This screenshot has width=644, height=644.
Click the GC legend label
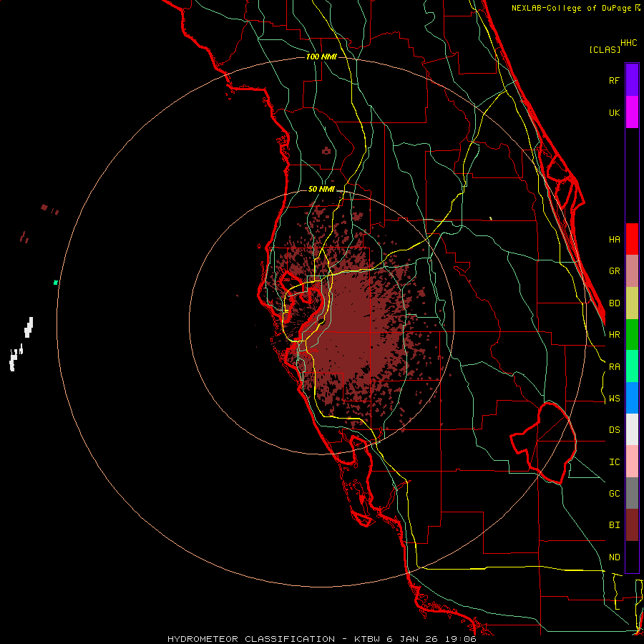(x=614, y=494)
